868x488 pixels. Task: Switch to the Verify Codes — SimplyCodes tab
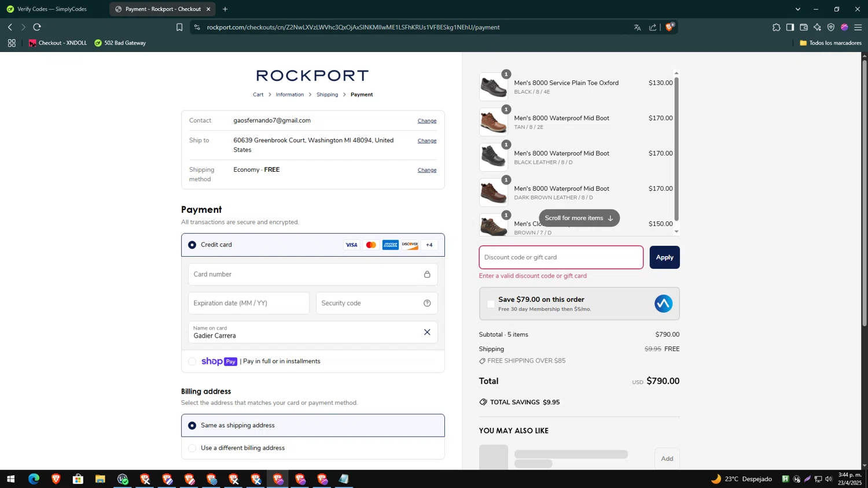(x=52, y=9)
